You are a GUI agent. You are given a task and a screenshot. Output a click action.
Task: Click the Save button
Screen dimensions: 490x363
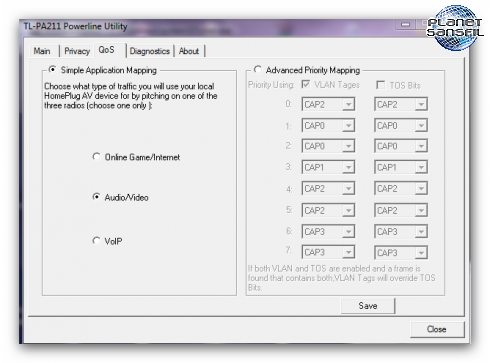point(368,306)
